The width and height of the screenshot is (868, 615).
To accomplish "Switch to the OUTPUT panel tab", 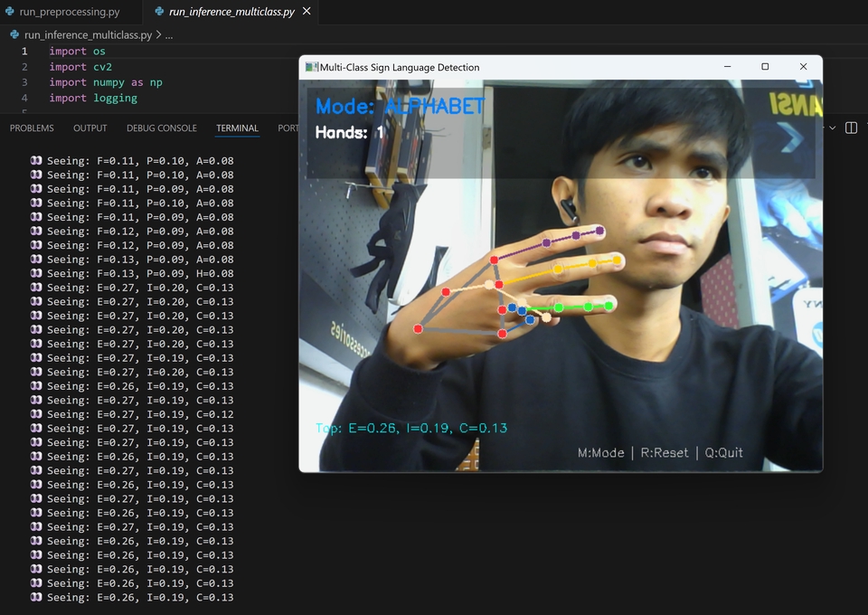I will 90,128.
